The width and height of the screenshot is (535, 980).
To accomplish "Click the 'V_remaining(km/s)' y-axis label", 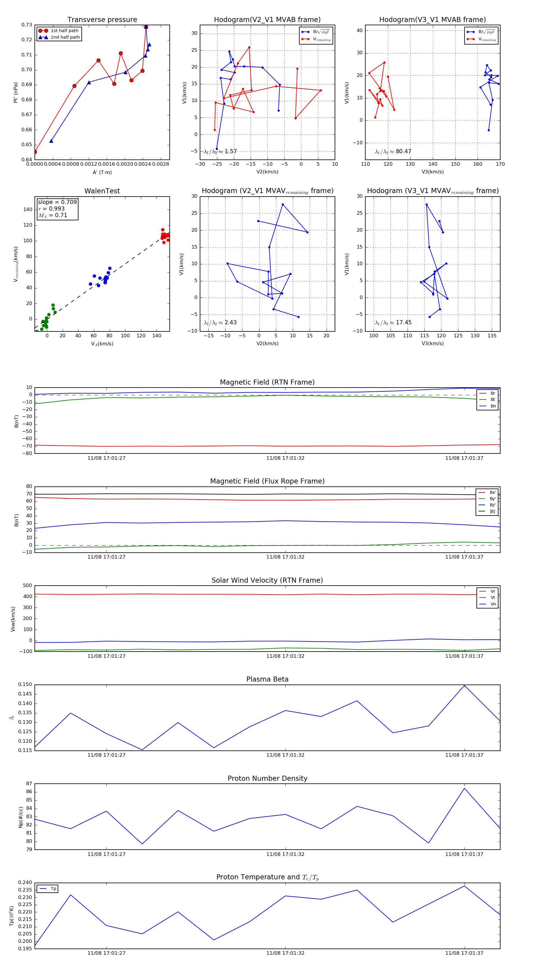I will tap(16, 264).
